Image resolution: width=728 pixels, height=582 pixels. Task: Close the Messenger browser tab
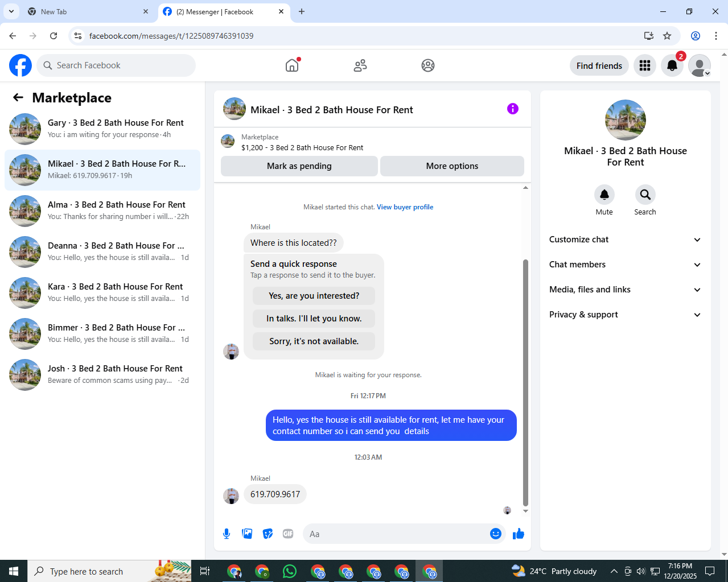[x=281, y=11]
